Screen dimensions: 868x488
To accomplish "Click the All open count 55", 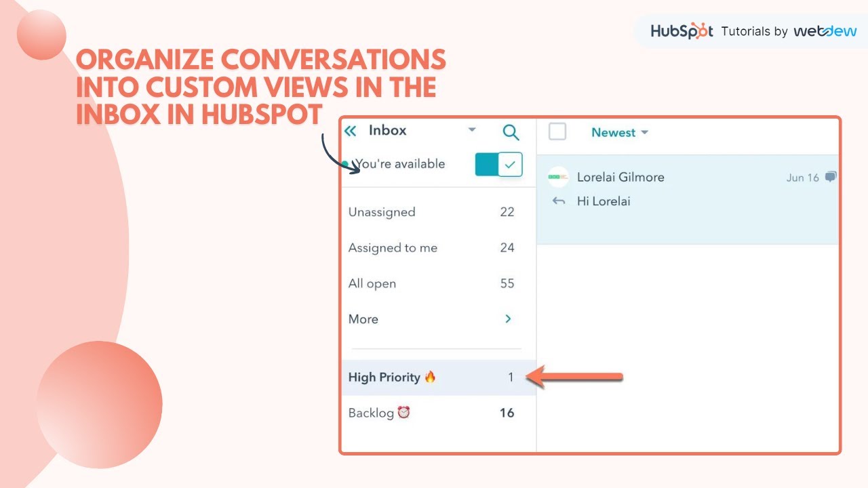I will (507, 284).
